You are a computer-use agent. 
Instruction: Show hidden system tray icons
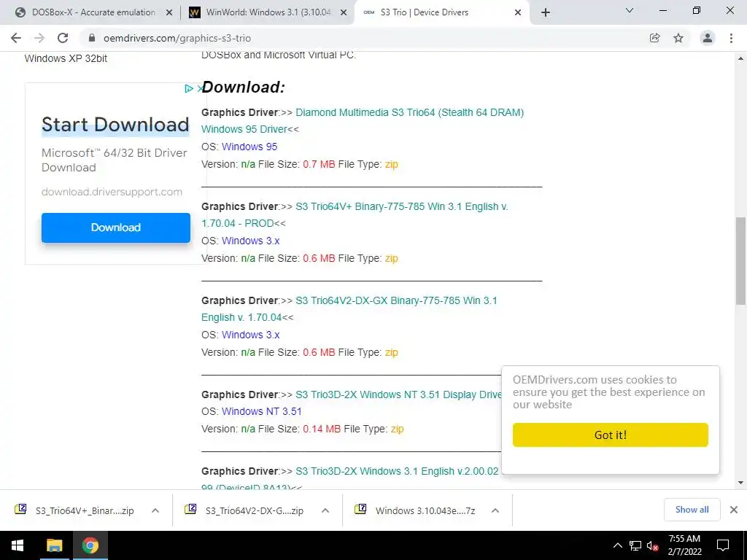tap(617, 545)
